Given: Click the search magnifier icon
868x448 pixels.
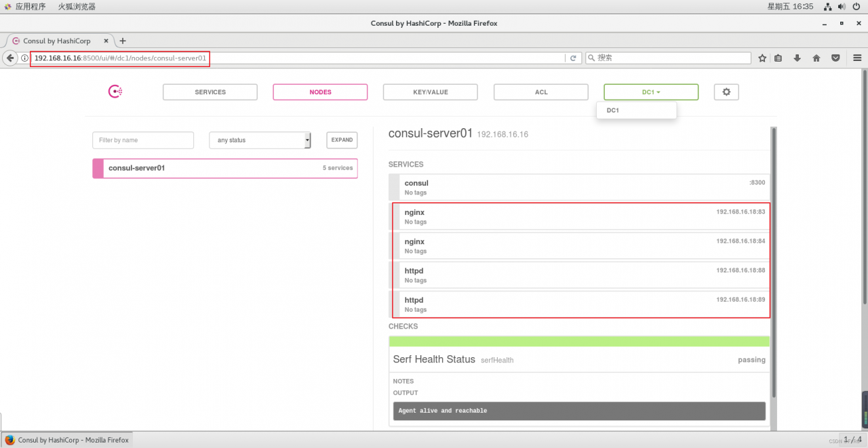Looking at the screenshot, I should pyautogui.click(x=591, y=58).
